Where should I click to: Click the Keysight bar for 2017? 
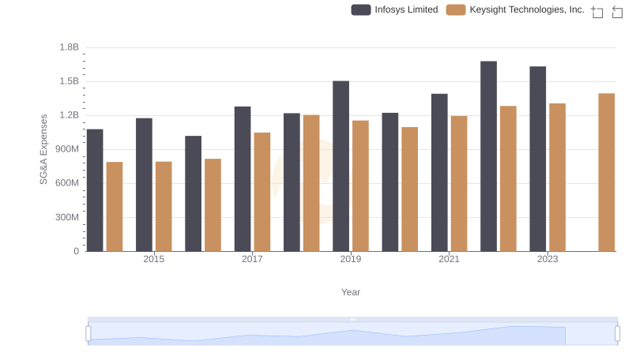tap(262, 192)
